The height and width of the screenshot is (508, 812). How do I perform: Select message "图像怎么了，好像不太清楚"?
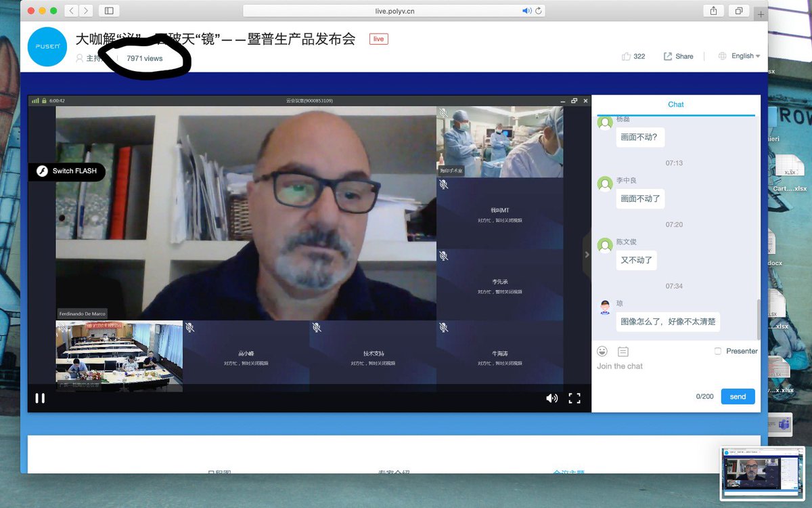point(668,322)
